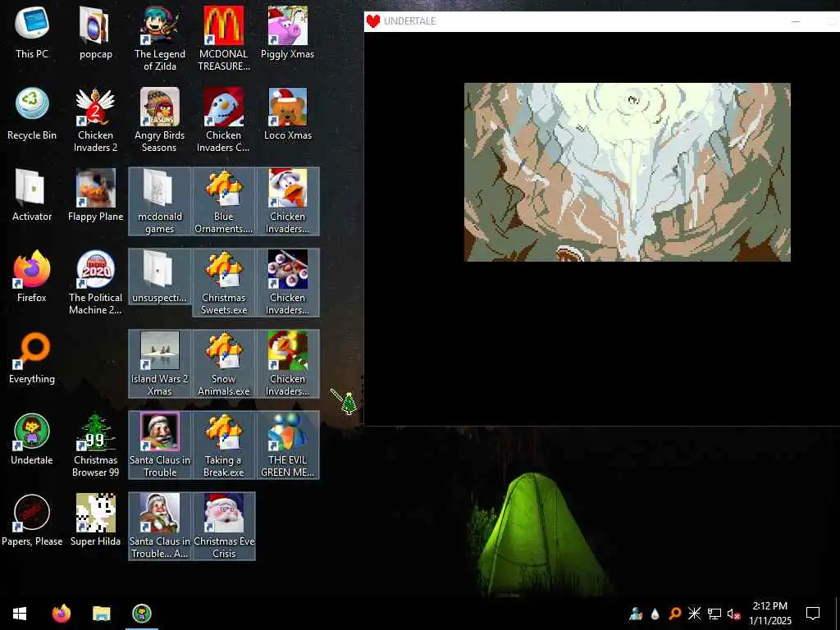This screenshot has width=840, height=630.
Task: Open the network tray icon
Action: [x=714, y=614]
